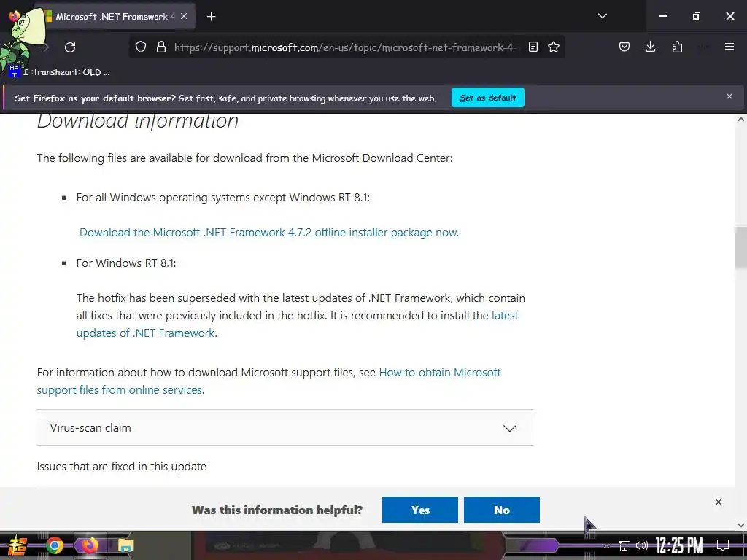Bookmark this page with the star icon

tap(554, 47)
